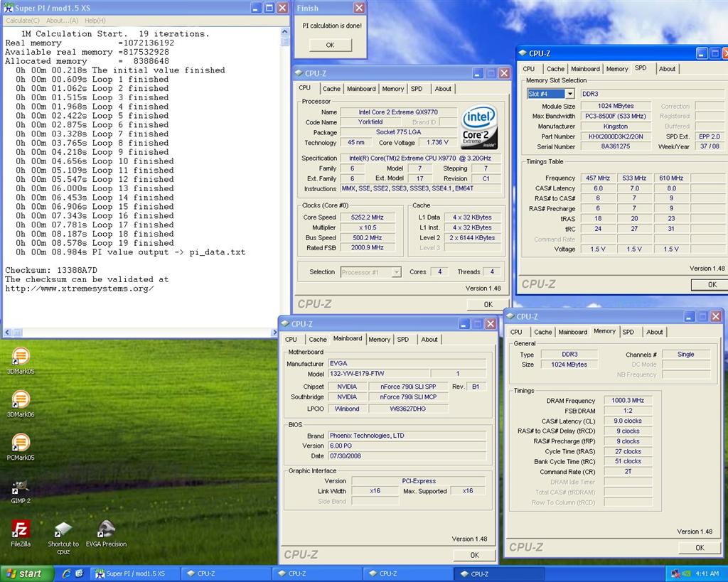Click the Bus Speed value 500.2 MHz
The image size is (728, 582).
[368, 237]
